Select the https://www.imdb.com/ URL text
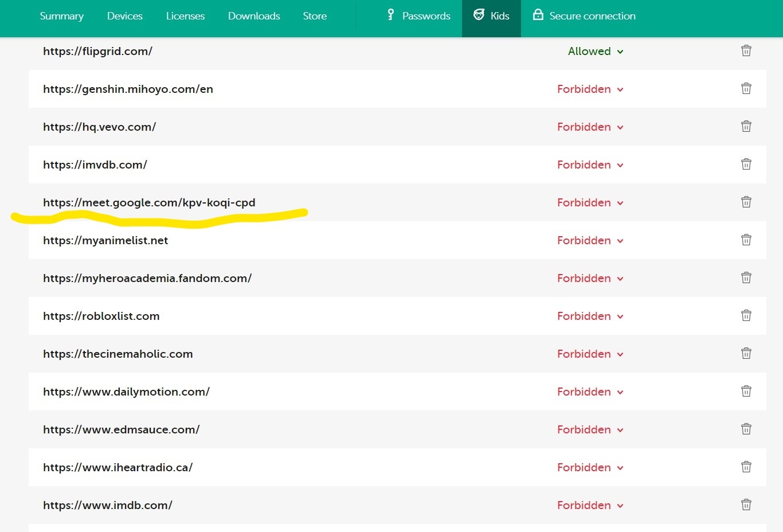Image resolution: width=783 pixels, height=532 pixels. pos(108,505)
